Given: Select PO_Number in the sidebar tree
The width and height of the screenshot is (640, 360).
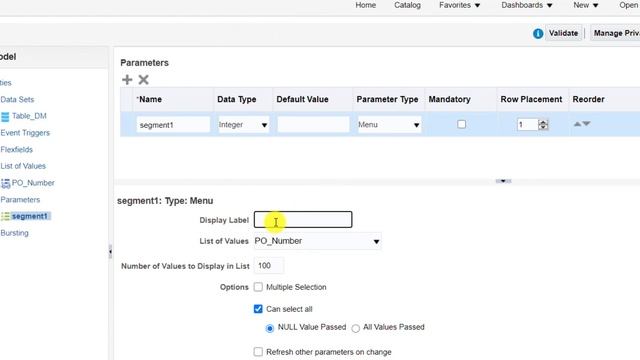Looking at the screenshot, I should [x=33, y=183].
